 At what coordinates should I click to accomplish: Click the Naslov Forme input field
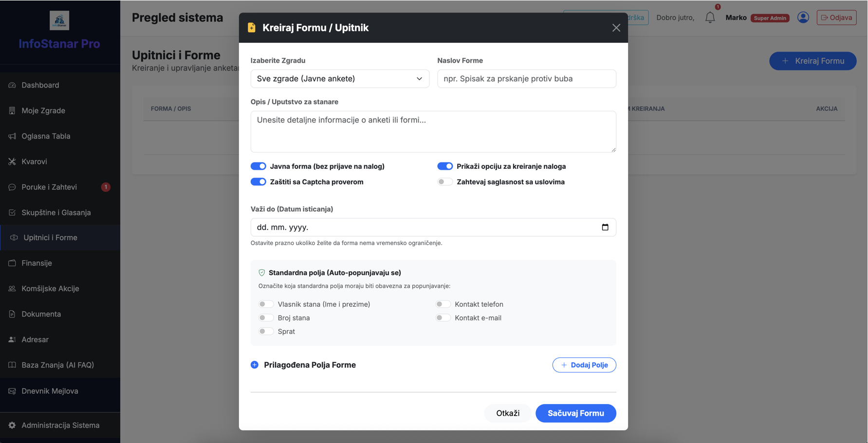[527, 79]
